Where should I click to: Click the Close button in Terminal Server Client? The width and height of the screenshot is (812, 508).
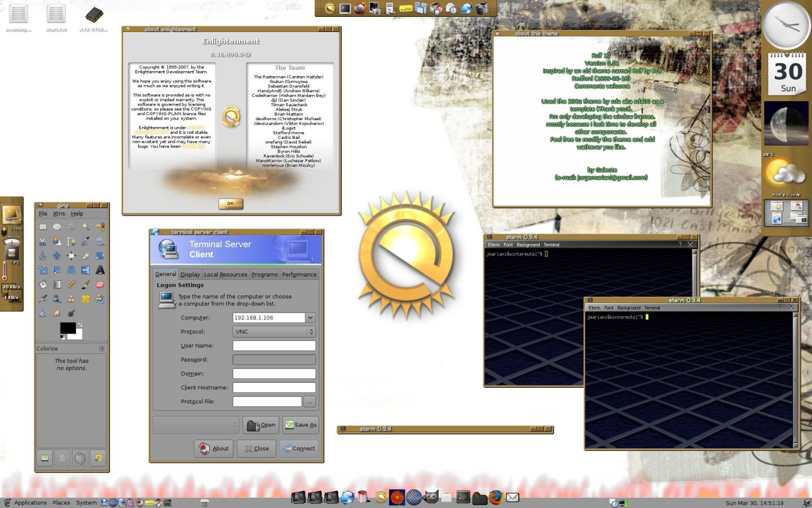click(257, 448)
